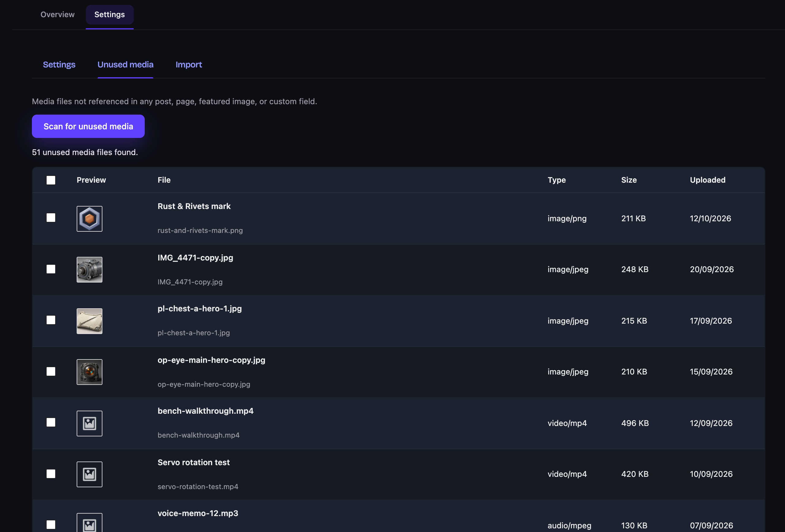Click placeholder icon for voice-memo-12.mp3
This screenshot has width=785, height=532.
90,522
